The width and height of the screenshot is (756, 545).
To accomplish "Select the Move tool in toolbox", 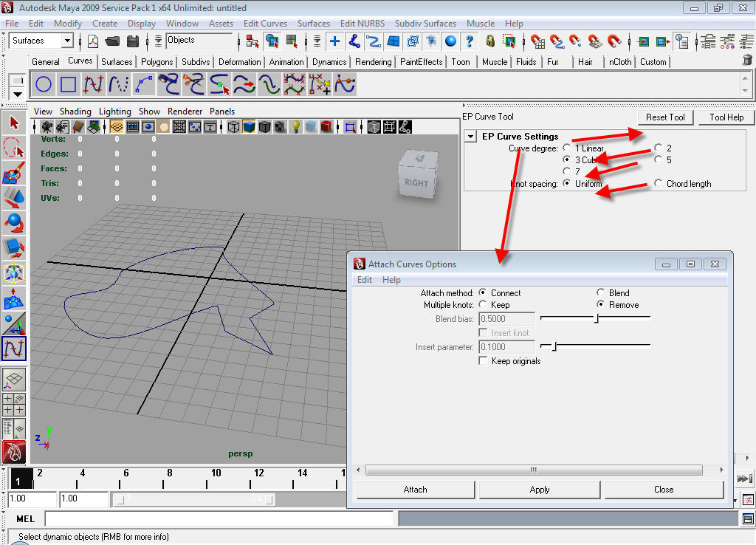I will [14, 198].
